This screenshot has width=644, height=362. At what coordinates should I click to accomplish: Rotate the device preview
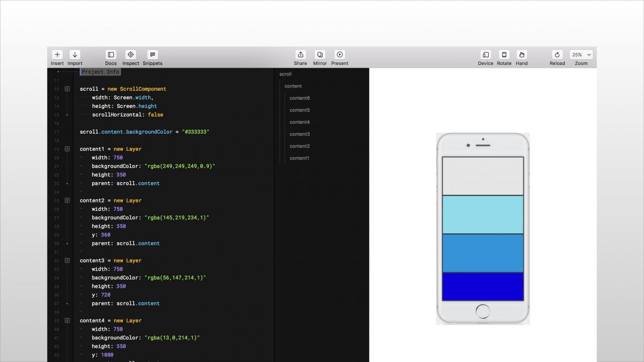click(504, 54)
